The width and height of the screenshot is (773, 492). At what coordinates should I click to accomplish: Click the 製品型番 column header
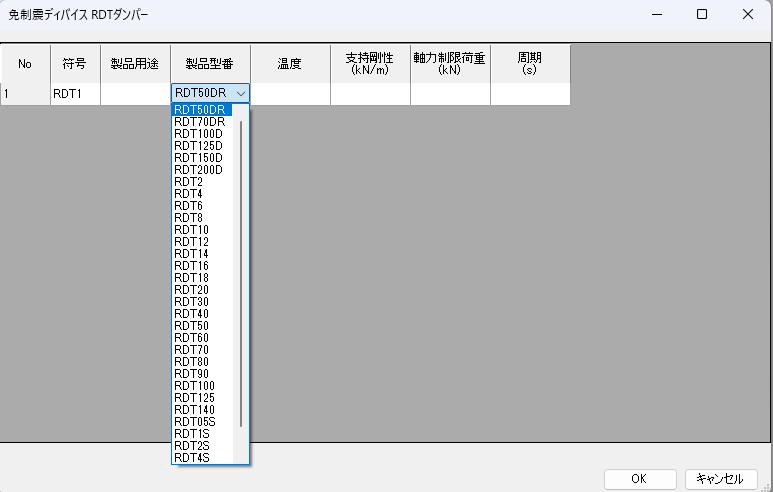[211, 64]
